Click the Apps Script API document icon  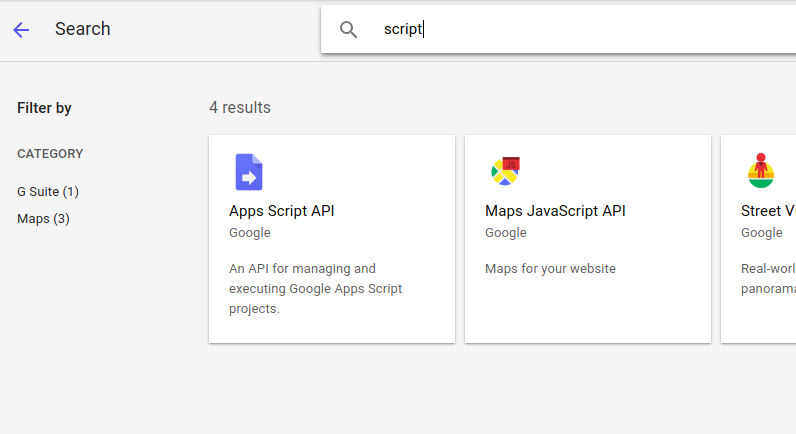[249, 172]
